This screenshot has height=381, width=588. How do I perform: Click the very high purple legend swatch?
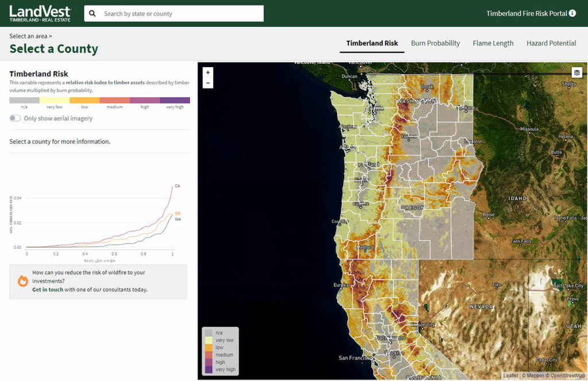[x=175, y=100]
